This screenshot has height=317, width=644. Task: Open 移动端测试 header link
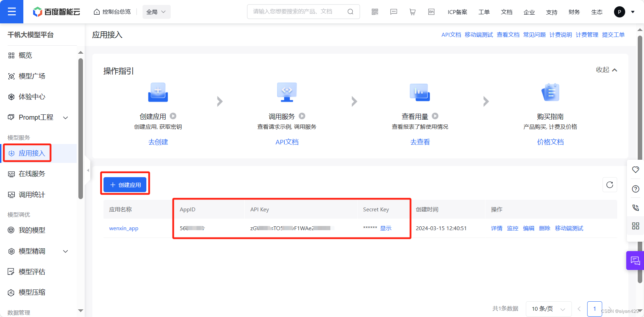(x=479, y=35)
